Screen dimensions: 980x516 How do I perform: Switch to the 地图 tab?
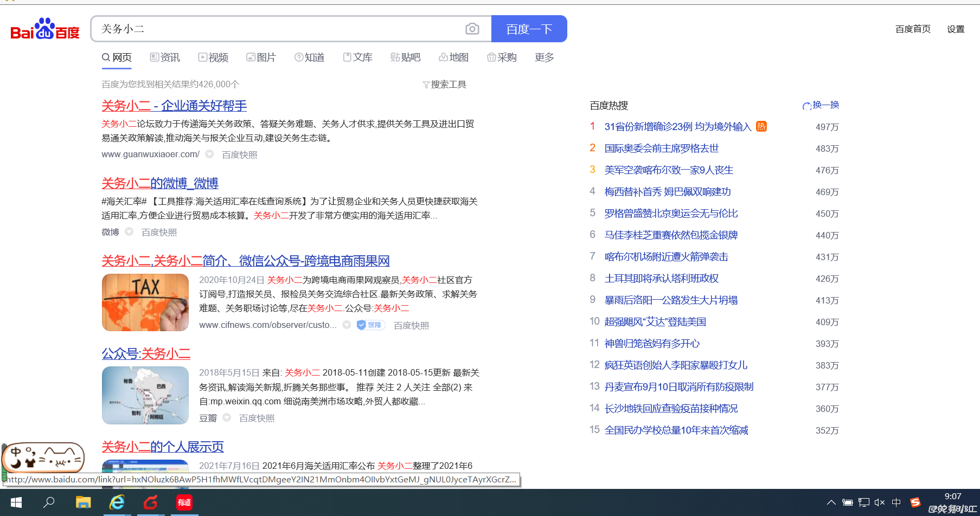[x=453, y=57]
